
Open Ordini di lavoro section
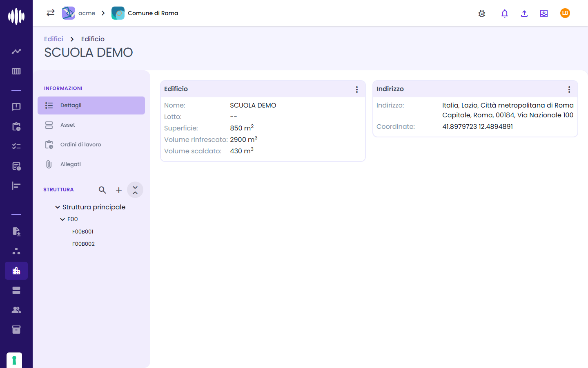coord(91,145)
